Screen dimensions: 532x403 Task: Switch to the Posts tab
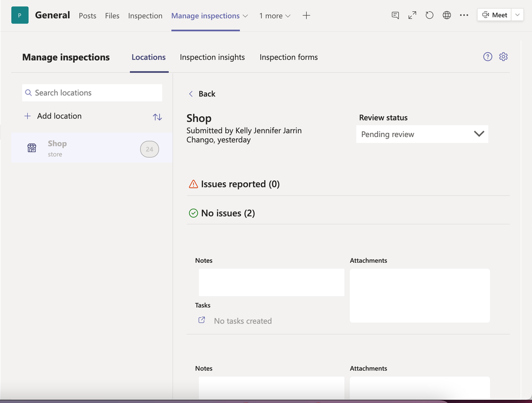[87, 16]
